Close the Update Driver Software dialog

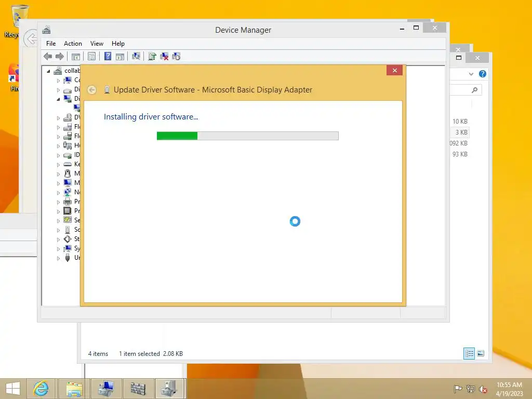pos(395,70)
